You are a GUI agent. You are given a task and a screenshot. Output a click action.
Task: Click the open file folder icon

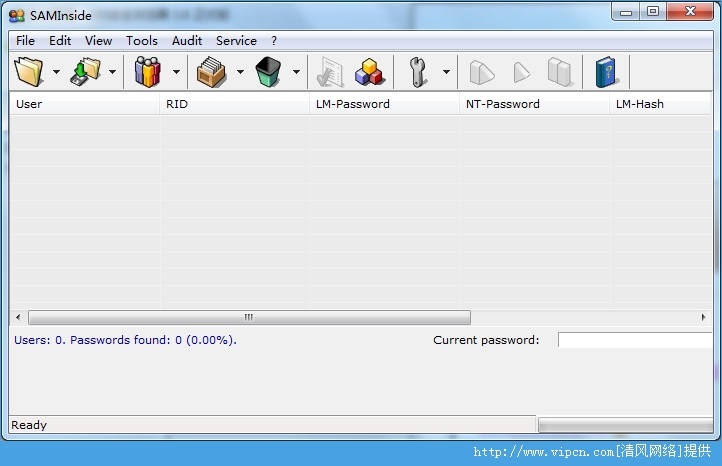click(x=29, y=72)
